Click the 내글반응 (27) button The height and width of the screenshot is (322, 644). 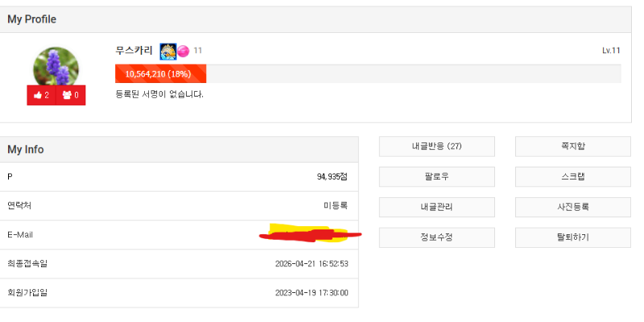click(x=436, y=147)
